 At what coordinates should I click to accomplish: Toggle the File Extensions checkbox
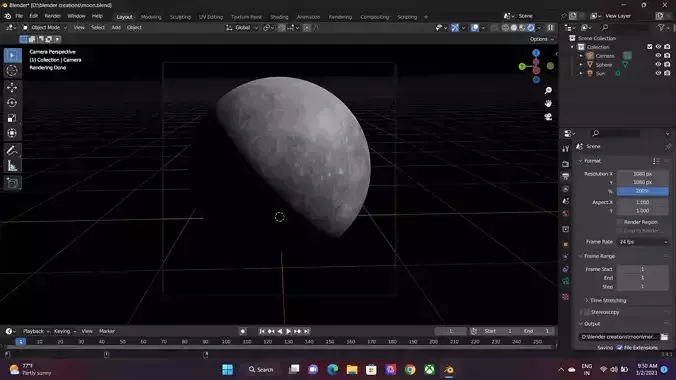pos(620,348)
